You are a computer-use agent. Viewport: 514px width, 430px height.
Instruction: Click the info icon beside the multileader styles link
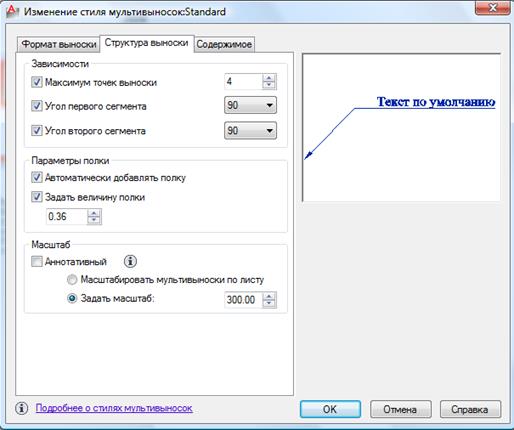pyautogui.click(x=22, y=408)
